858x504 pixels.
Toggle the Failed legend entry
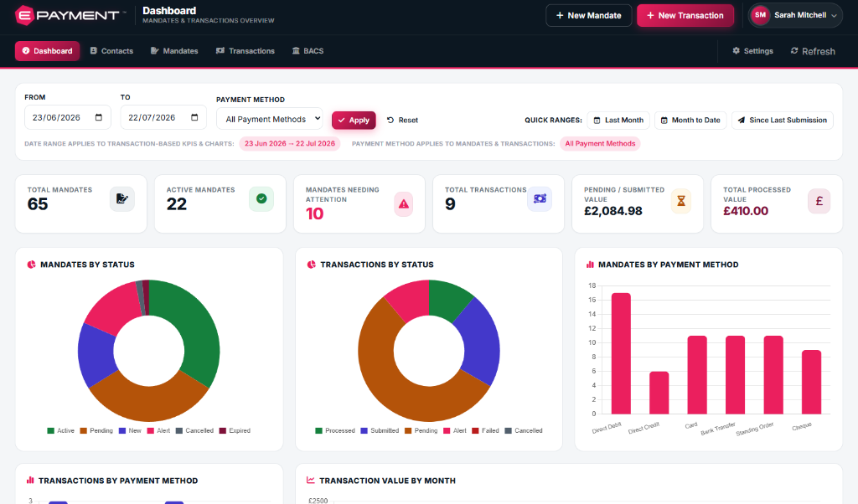pos(485,431)
